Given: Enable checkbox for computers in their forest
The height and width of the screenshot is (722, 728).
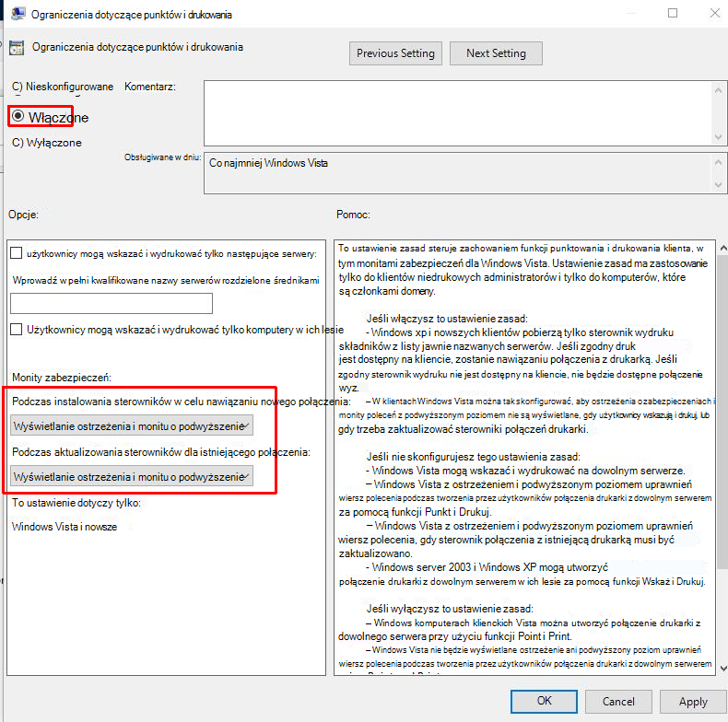Looking at the screenshot, I should point(17,330).
